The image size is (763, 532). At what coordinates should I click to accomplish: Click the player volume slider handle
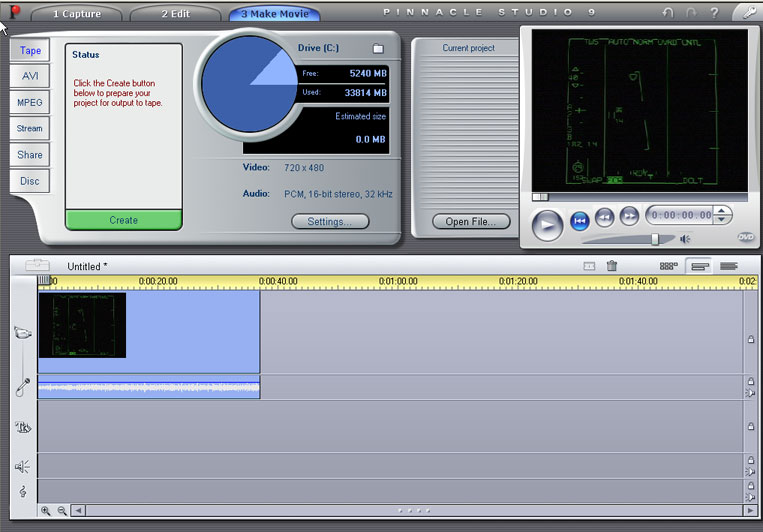(655, 239)
